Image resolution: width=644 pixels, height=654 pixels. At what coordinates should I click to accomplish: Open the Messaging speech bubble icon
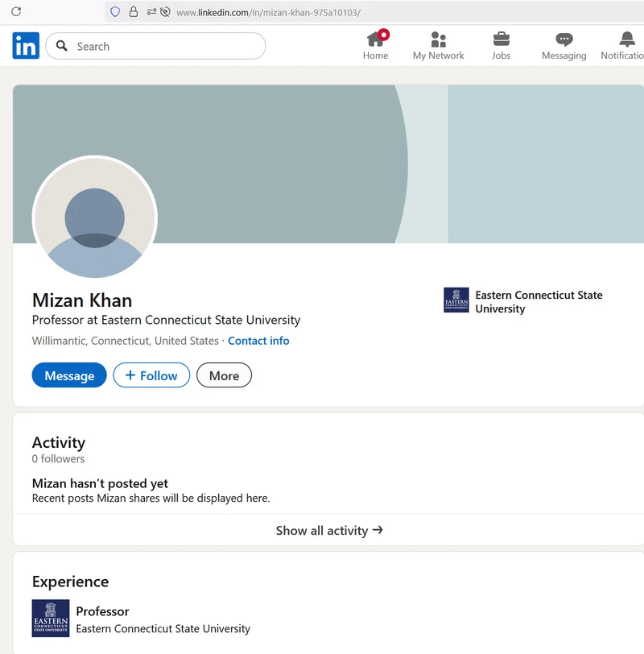point(564,39)
